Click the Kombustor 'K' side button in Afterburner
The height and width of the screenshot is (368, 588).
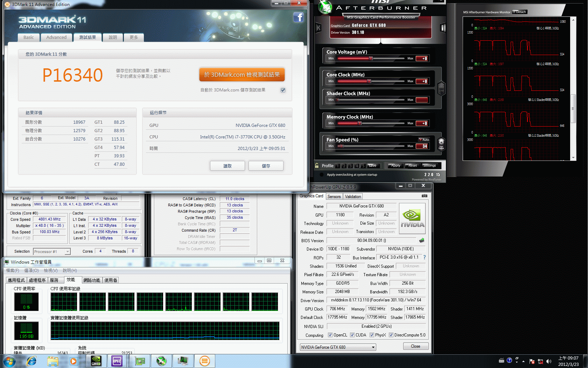318,28
